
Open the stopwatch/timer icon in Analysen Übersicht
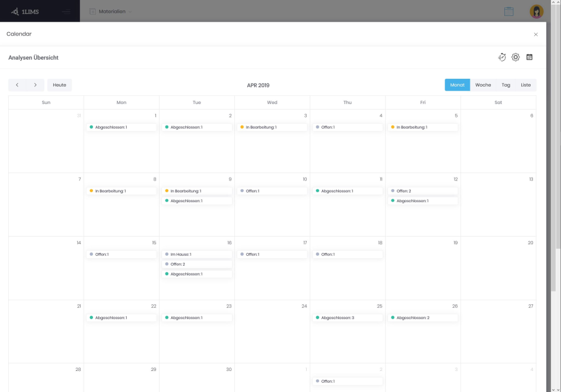point(501,57)
